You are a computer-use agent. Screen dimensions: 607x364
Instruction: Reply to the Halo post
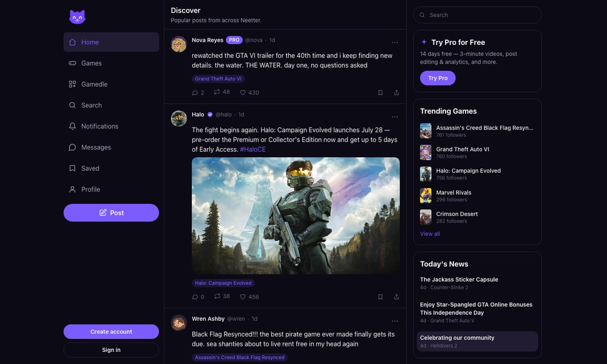click(198, 297)
